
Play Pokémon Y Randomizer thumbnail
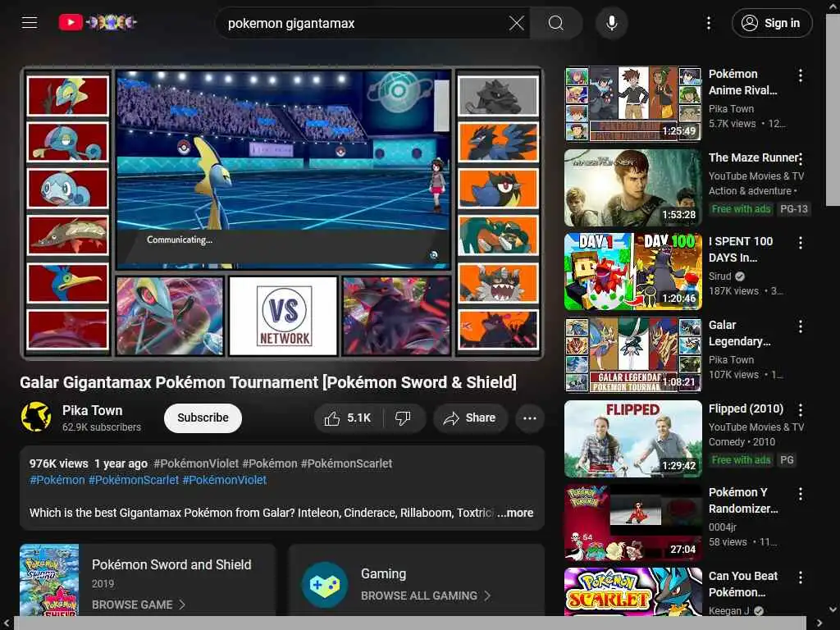pyautogui.click(x=633, y=523)
